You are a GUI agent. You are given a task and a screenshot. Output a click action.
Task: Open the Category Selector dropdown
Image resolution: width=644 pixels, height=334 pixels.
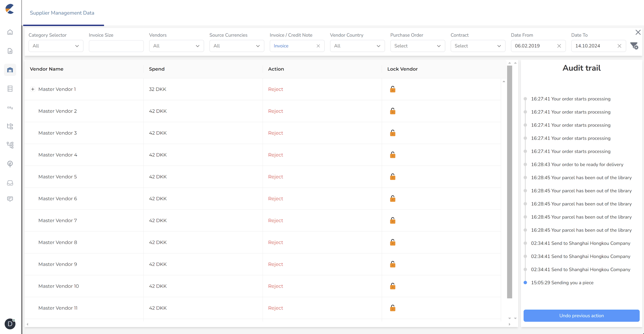(56, 46)
